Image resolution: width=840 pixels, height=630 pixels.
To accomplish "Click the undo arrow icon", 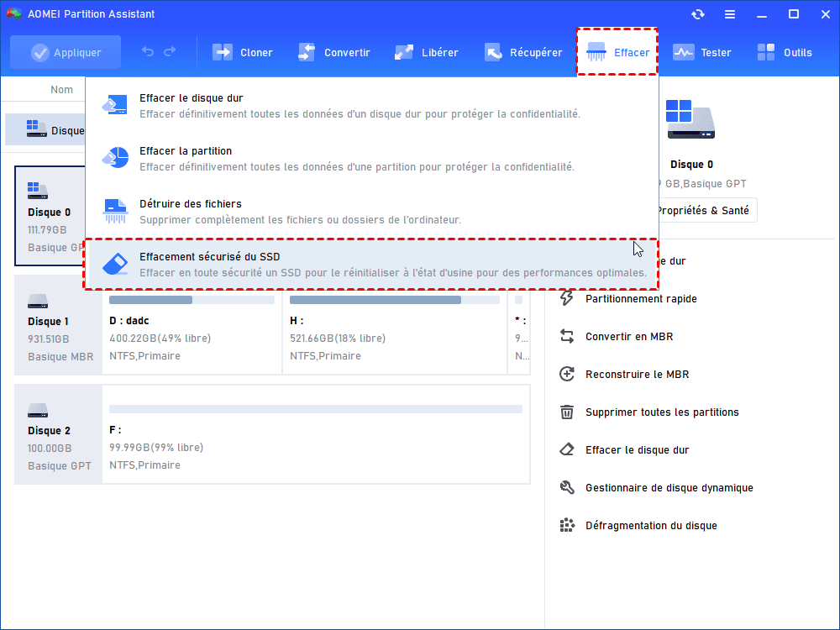I will click(x=148, y=52).
